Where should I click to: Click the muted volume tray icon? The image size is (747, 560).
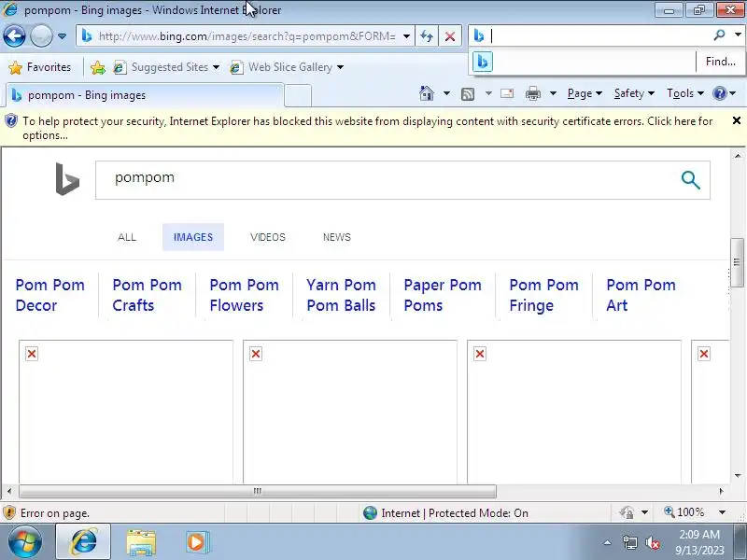coord(653,542)
